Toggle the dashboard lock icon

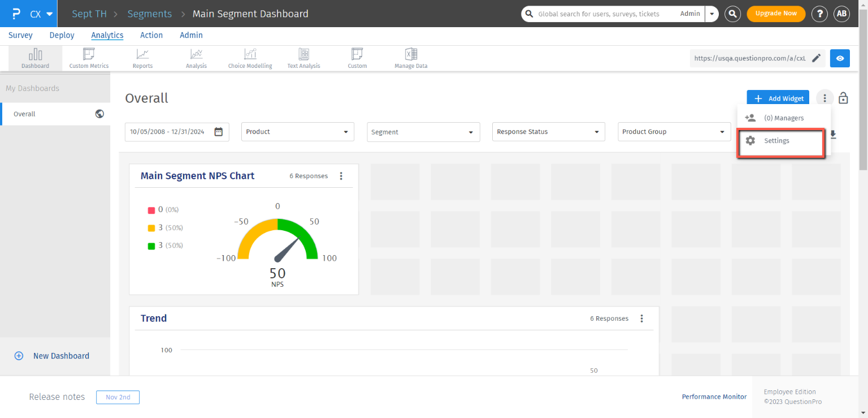coord(843,98)
